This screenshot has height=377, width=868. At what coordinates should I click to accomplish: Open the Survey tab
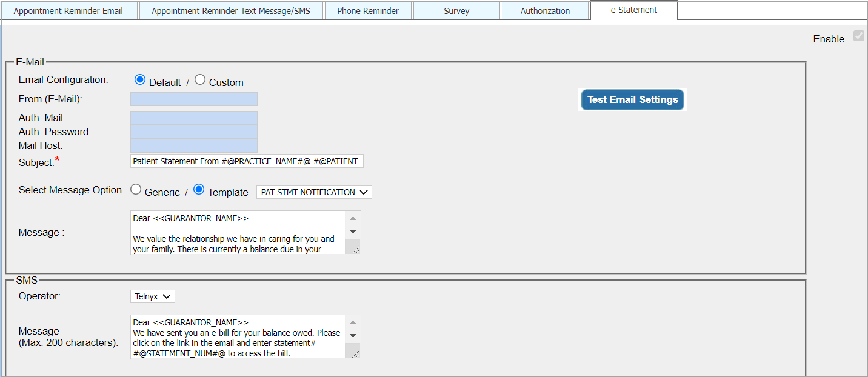pos(456,11)
